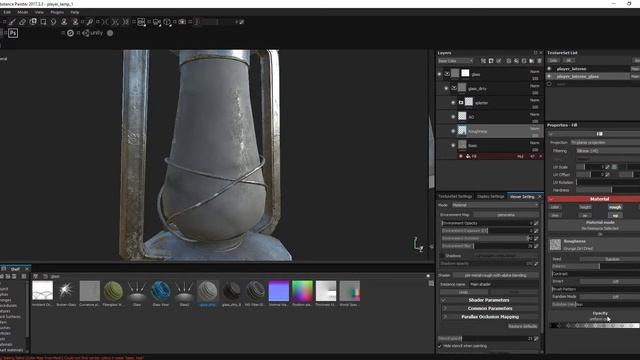Hide the Base layer
The height and width of the screenshot is (360, 640).
pos(453,146)
